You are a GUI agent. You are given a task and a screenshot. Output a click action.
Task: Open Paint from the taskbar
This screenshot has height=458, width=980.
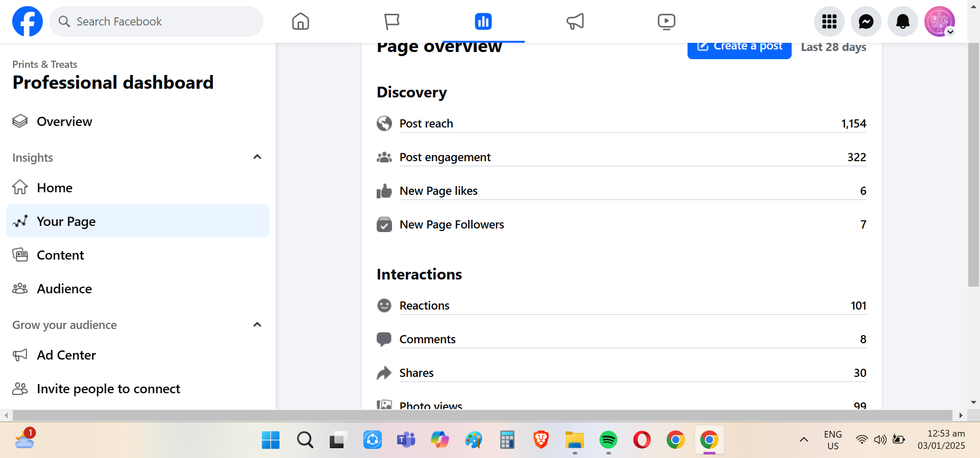coord(474,440)
